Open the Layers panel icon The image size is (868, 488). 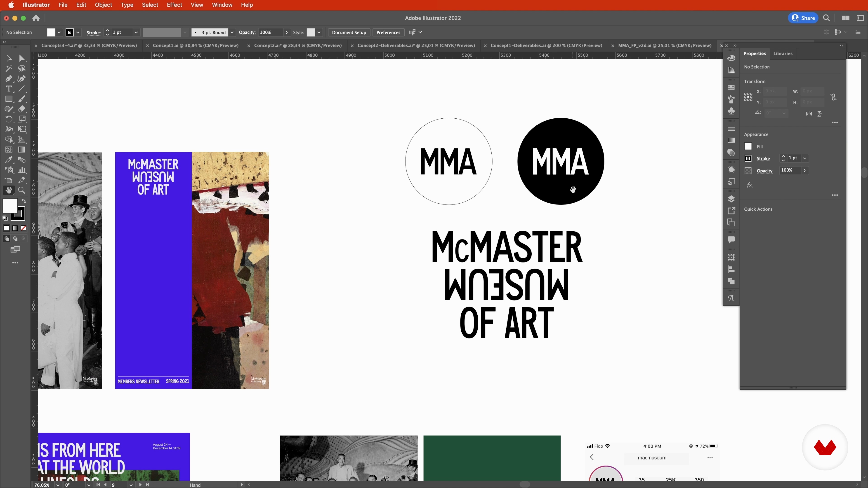coord(731,199)
